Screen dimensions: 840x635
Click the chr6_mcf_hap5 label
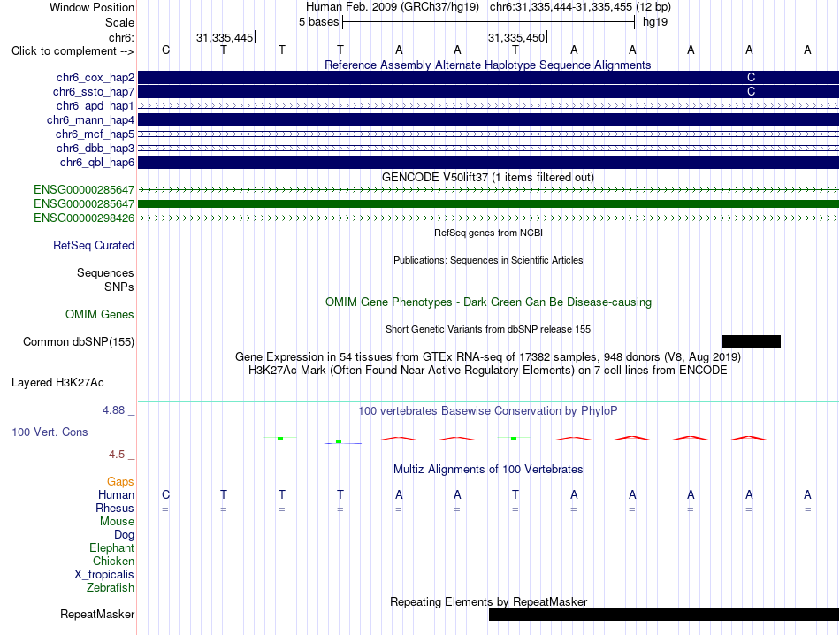95,134
